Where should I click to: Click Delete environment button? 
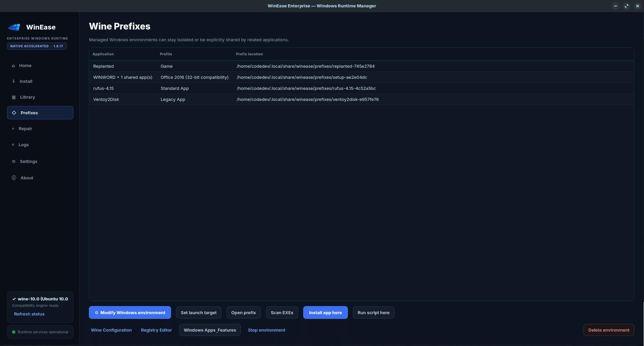(x=609, y=330)
